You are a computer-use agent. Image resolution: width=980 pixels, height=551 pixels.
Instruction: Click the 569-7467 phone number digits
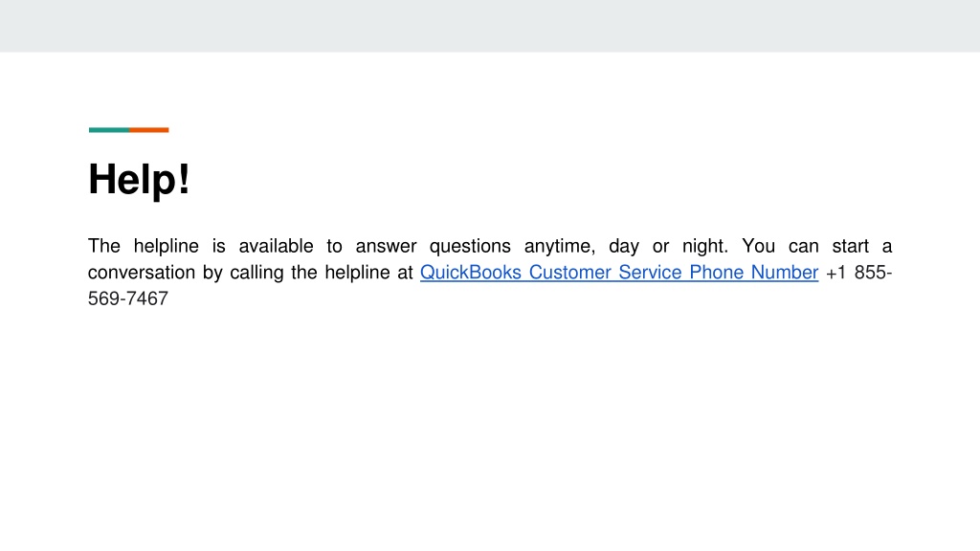click(x=128, y=298)
